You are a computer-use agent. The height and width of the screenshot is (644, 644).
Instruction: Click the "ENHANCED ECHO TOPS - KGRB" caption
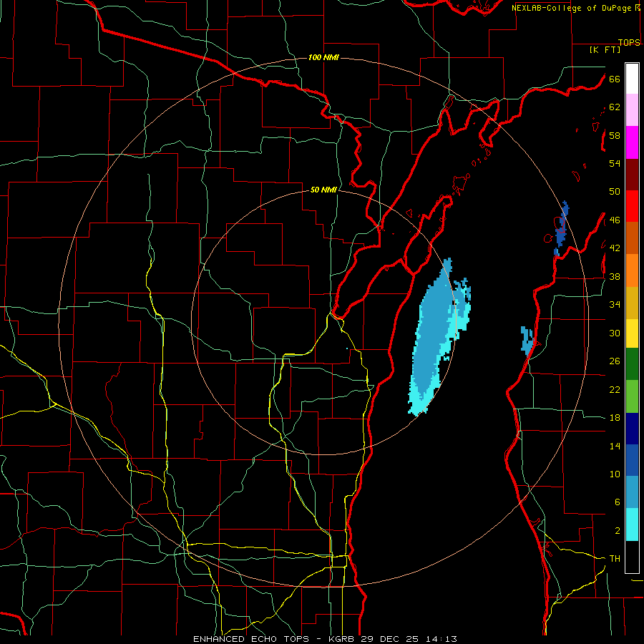coord(275,639)
